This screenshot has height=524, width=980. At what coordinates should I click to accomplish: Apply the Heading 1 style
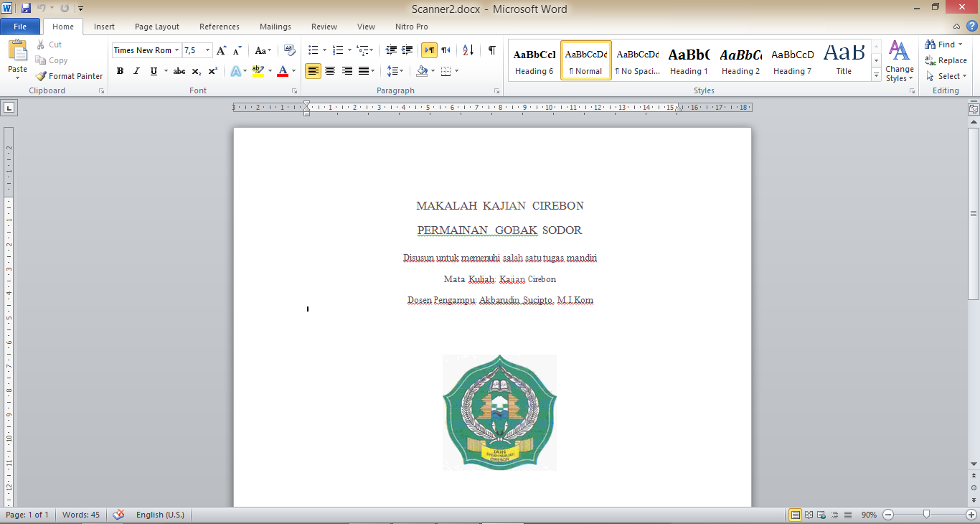(x=689, y=61)
